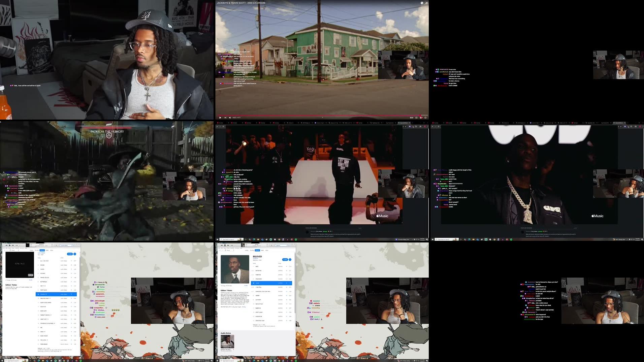The width and height of the screenshot is (644, 362).
Task: Select BUTTERFLIES song row
Action: 56,282
